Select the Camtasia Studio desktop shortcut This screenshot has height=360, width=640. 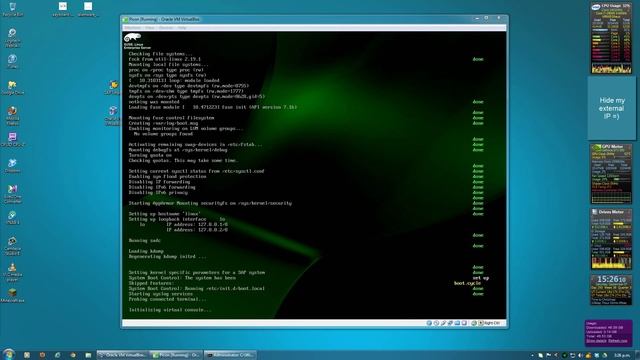[x=12, y=245]
